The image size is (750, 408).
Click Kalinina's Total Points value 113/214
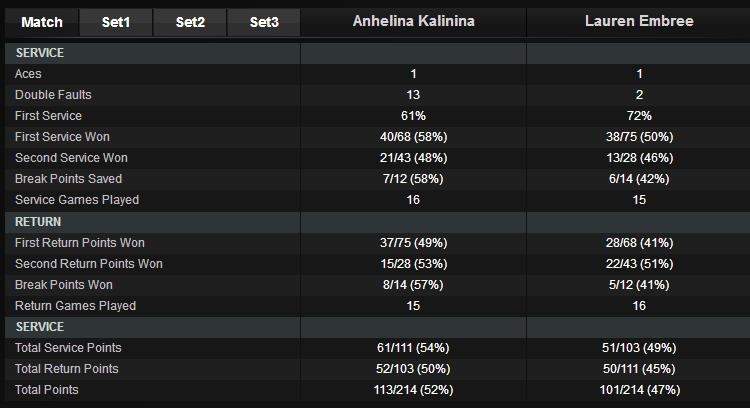tap(413, 390)
